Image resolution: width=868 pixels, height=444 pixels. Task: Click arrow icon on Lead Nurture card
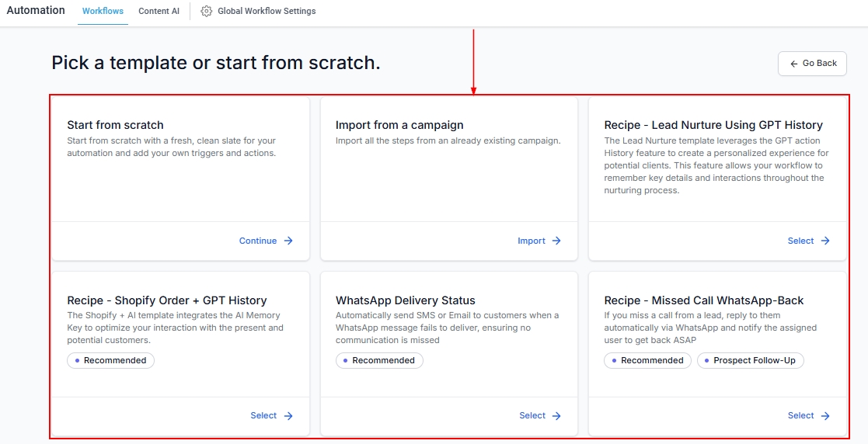[x=825, y=241]
